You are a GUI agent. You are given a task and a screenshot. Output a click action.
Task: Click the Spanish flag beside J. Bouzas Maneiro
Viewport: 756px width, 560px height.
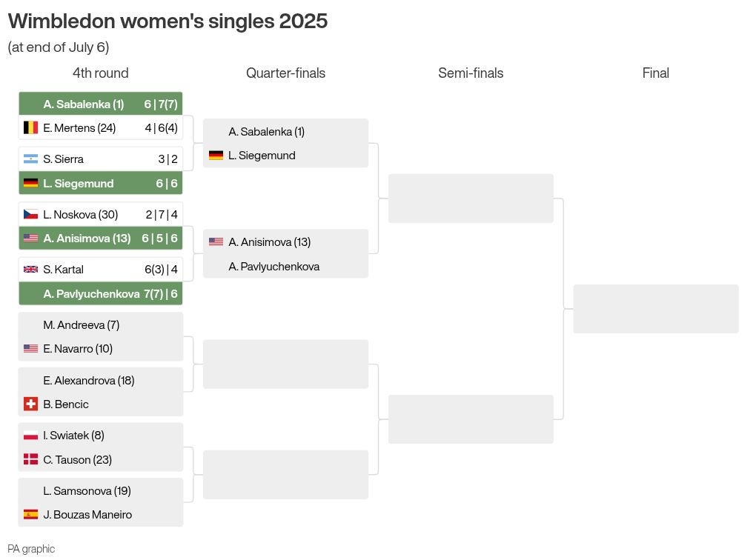pos(30,515)
